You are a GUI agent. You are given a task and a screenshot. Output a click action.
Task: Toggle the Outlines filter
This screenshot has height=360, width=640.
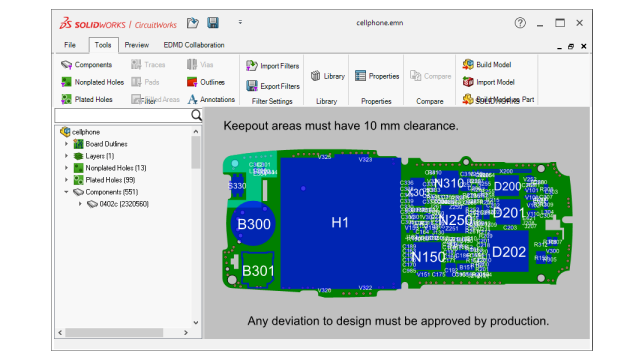coord(206,82)
